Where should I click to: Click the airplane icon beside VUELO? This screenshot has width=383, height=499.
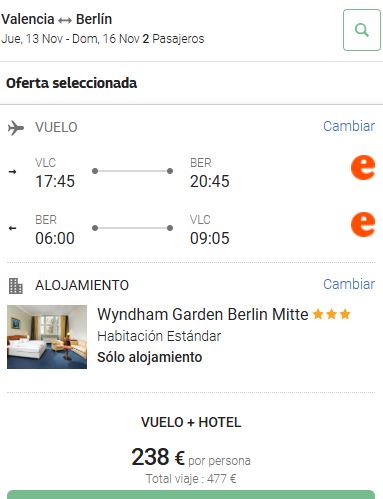16,128
